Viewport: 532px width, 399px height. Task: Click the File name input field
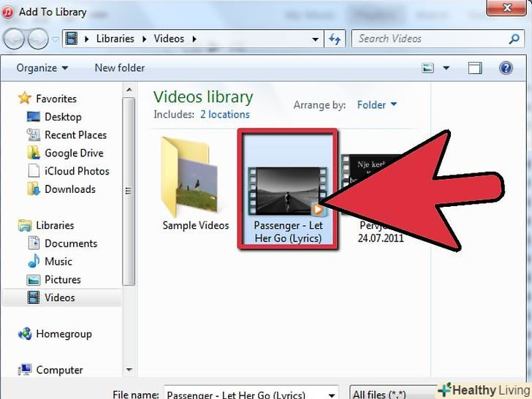coord(246,394)
